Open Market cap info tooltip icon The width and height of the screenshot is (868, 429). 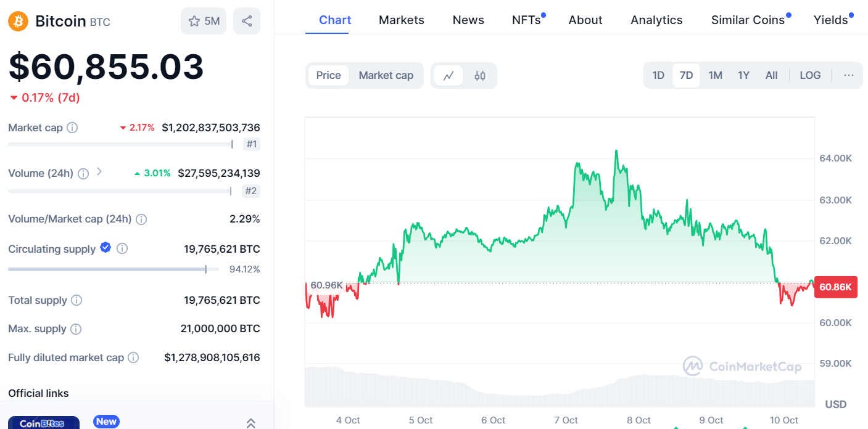coord(72,128)
